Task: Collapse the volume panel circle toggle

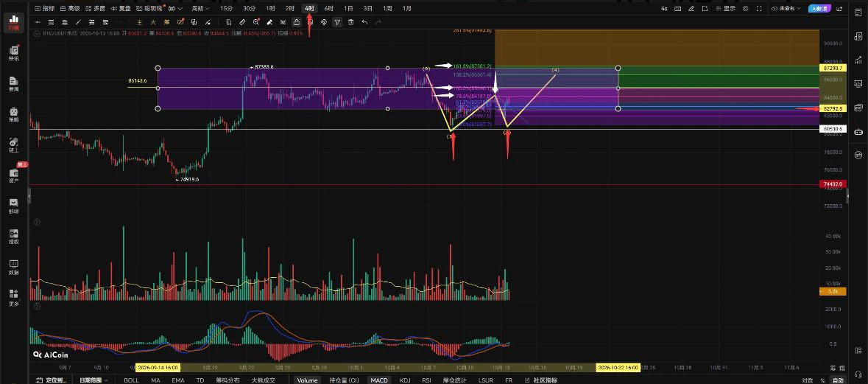Action: pos(37,222)
